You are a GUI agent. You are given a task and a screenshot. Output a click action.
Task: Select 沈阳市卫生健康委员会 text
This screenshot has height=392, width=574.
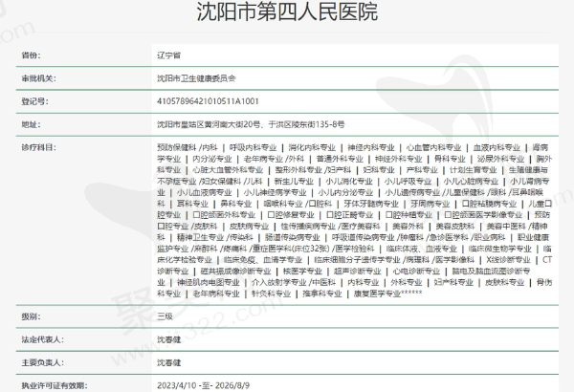(x=196, y=78)
